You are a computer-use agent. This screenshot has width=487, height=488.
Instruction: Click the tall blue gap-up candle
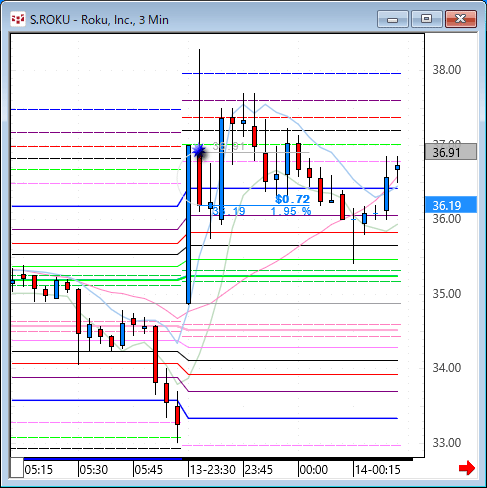(189, 224)
